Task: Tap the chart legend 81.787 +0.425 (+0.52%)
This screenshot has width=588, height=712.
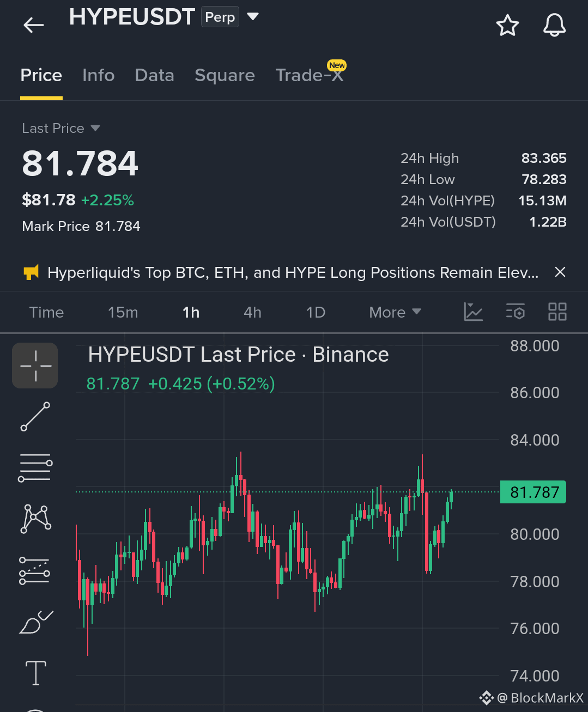Action: coord(180,384)
